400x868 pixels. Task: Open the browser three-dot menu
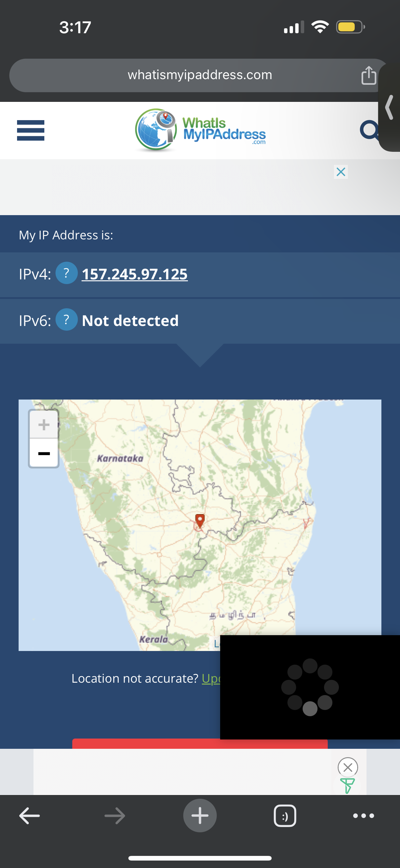pos(364,816)
